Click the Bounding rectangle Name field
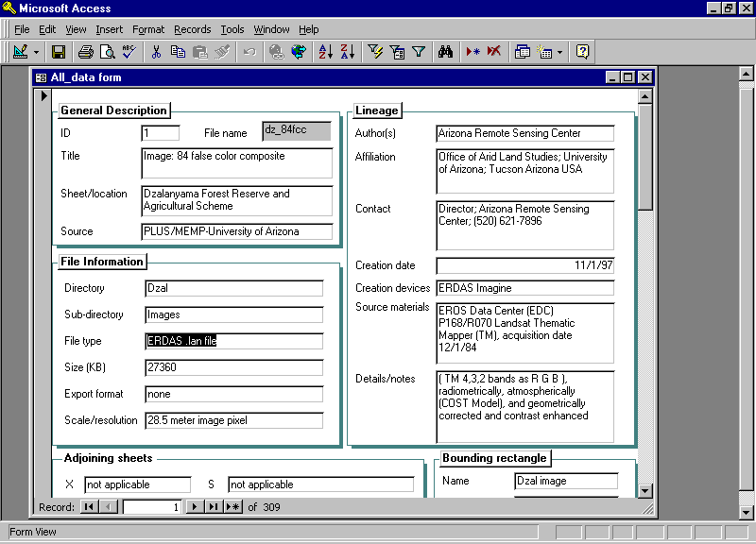This screenshot has height=544, width=756. pyautogui.click(x=566, y=481)
